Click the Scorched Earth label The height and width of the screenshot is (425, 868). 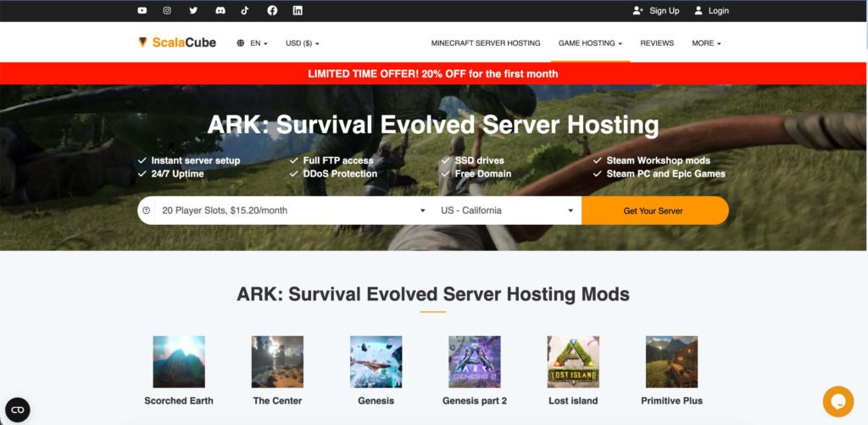pyautogui.click(x=179, y=400)
